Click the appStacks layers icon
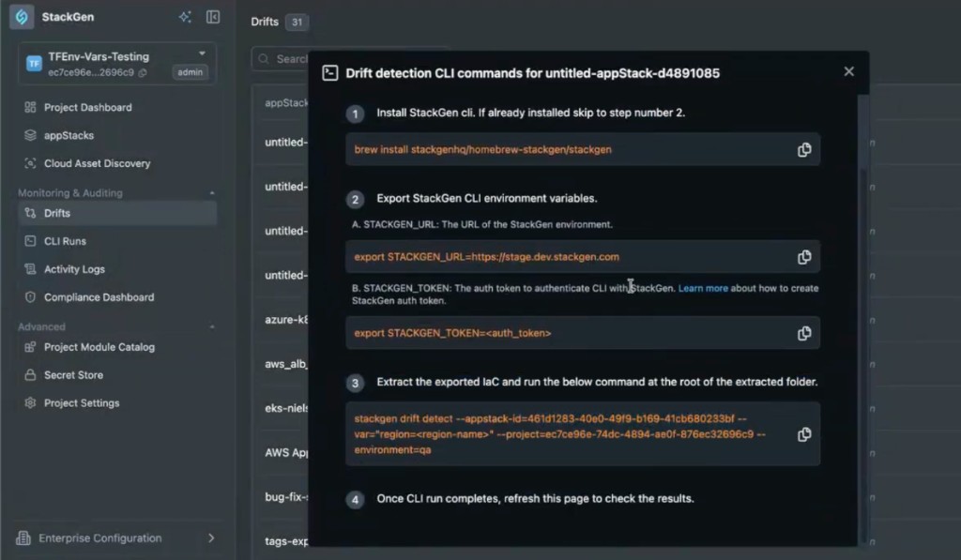961x560 pixels. [30, 135]
